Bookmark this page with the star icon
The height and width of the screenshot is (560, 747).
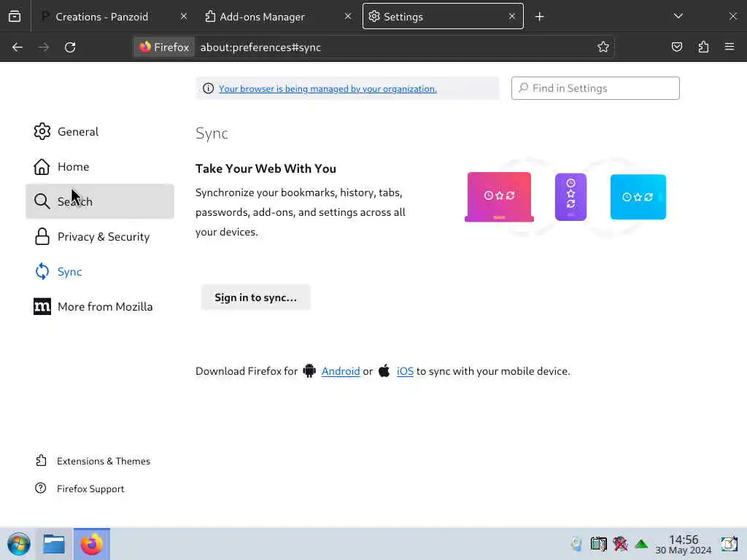click(x=603, y=47)
